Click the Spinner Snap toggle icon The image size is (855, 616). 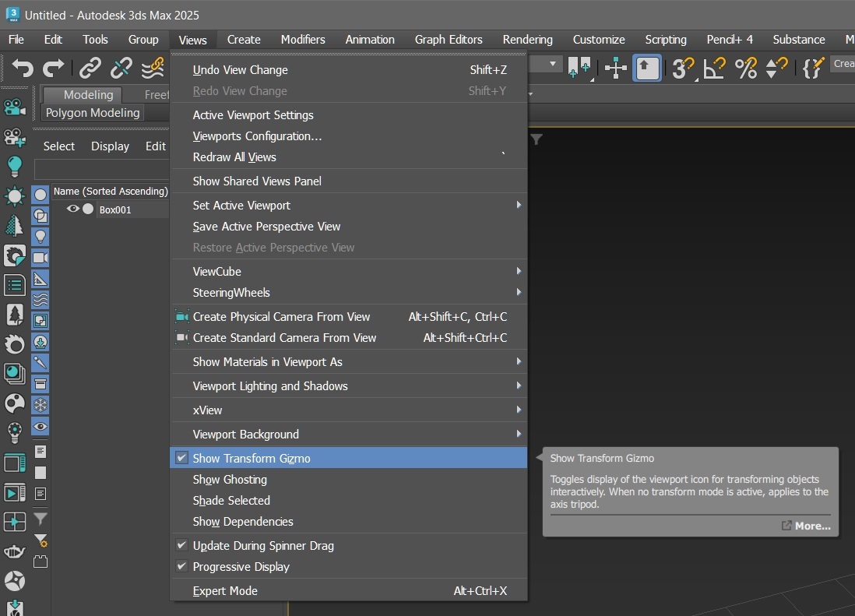[776, 69]
